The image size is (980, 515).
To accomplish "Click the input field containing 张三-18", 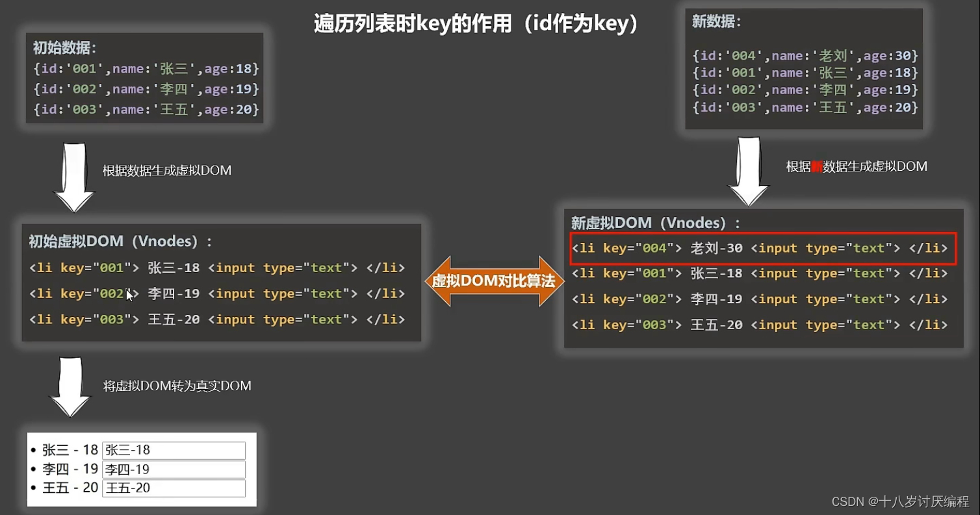I will click(174, 450).
